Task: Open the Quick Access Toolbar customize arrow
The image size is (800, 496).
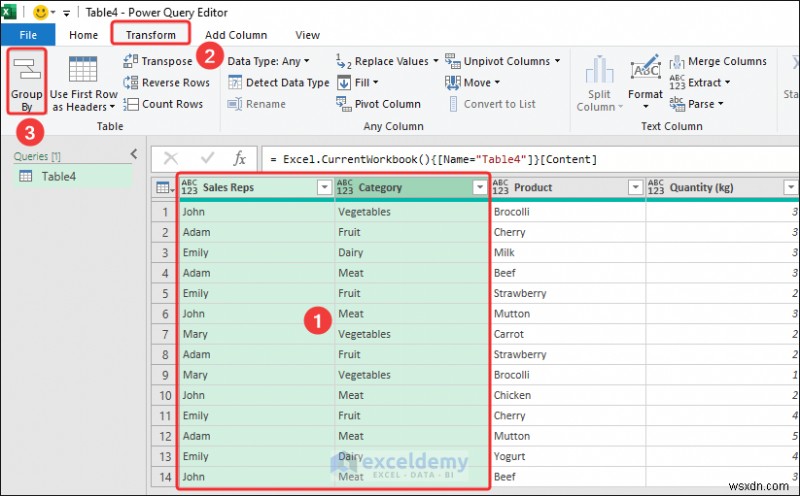Action: pyautogui.click(x=66, y=13)
